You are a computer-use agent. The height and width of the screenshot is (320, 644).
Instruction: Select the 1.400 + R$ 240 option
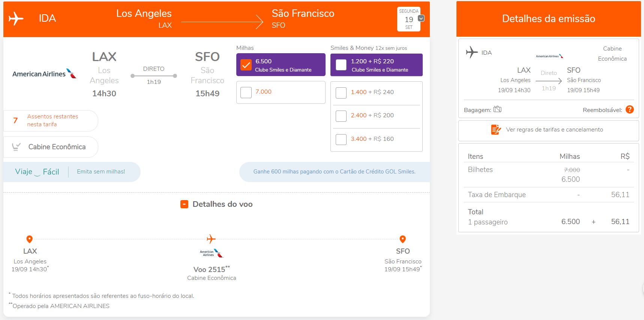pos(341,93)
